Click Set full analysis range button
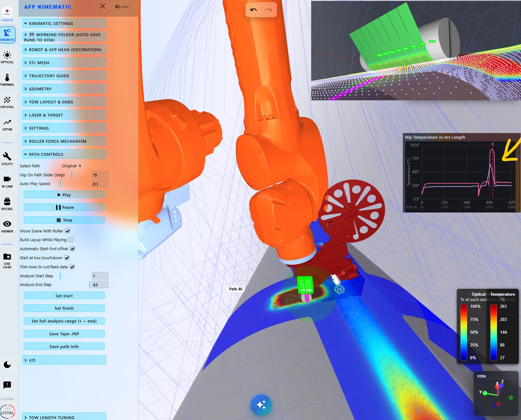The image size is (521, 420). coord(64,321)
